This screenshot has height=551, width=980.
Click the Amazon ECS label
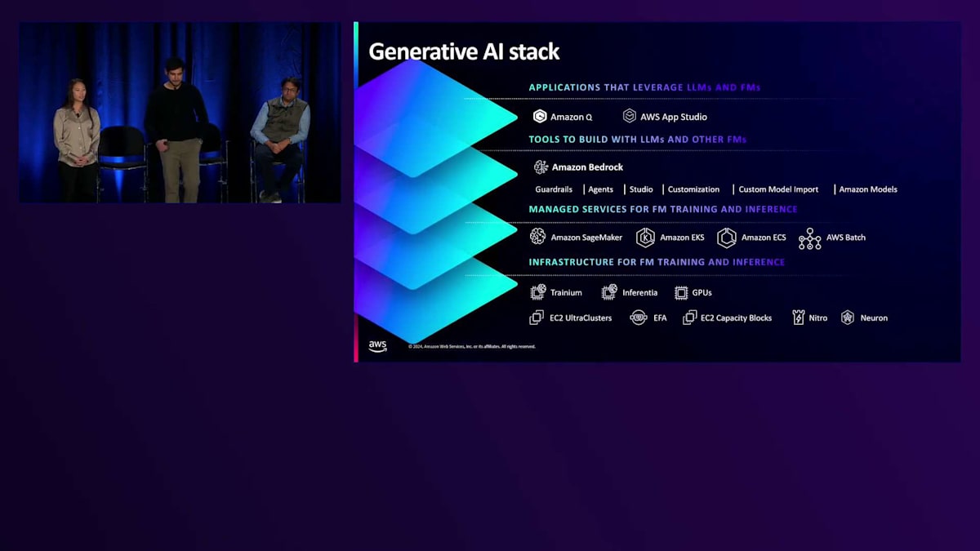pyautogui.click(x=764, y=238)
